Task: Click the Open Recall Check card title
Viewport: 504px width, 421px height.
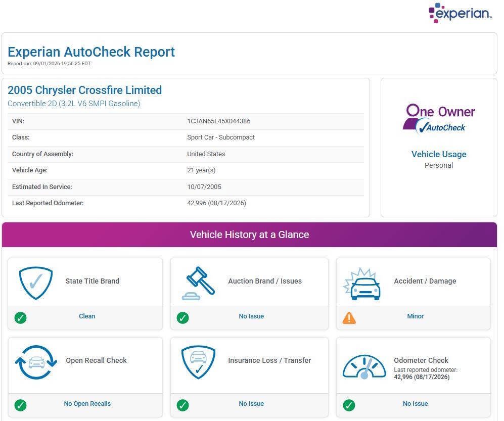Action: click(96, 360)
